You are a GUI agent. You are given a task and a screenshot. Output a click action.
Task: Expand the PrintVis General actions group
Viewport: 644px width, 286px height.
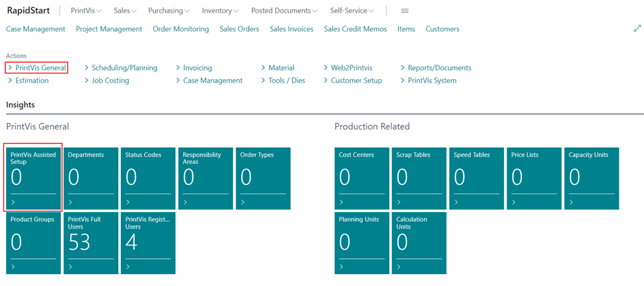(x=37, y=68)
